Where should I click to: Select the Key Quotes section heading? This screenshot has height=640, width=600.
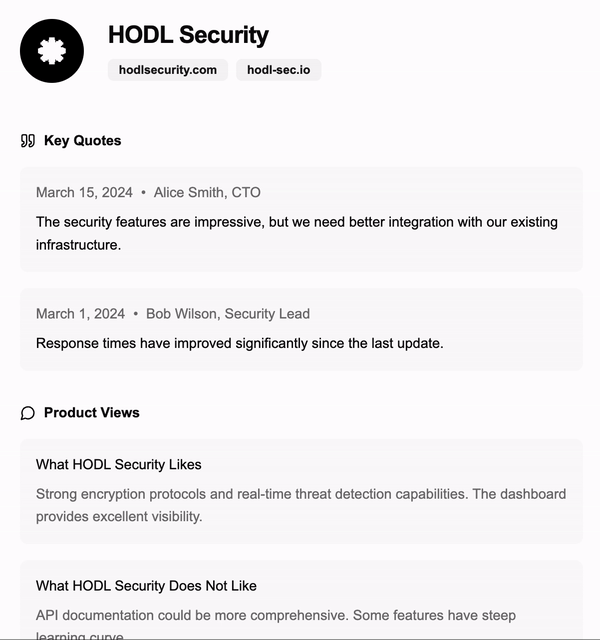tap(82, 140)
